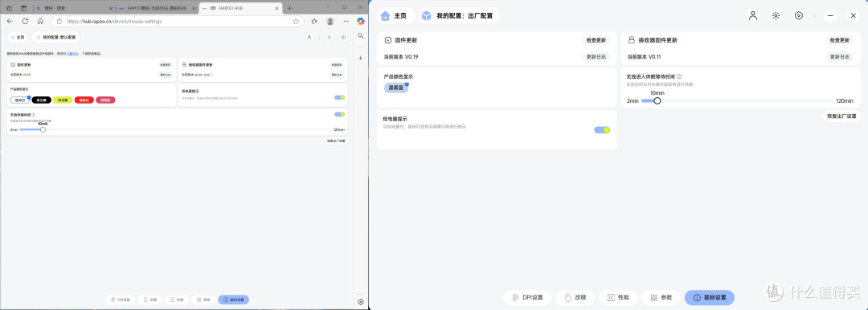This screenshot has height=310, width=868.
Task: Switch to 参数 tab in desktop app
Action: (x=661, y=297)
